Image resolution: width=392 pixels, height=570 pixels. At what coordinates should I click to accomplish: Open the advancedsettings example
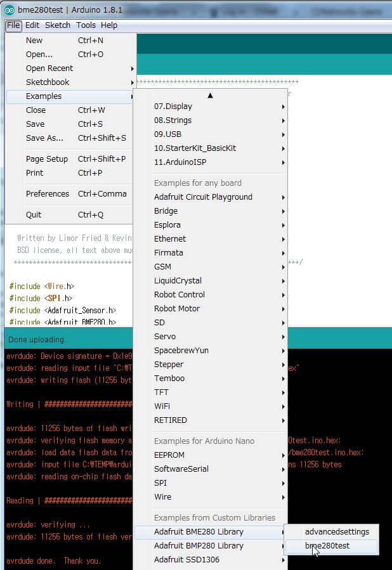coord(332,532)
